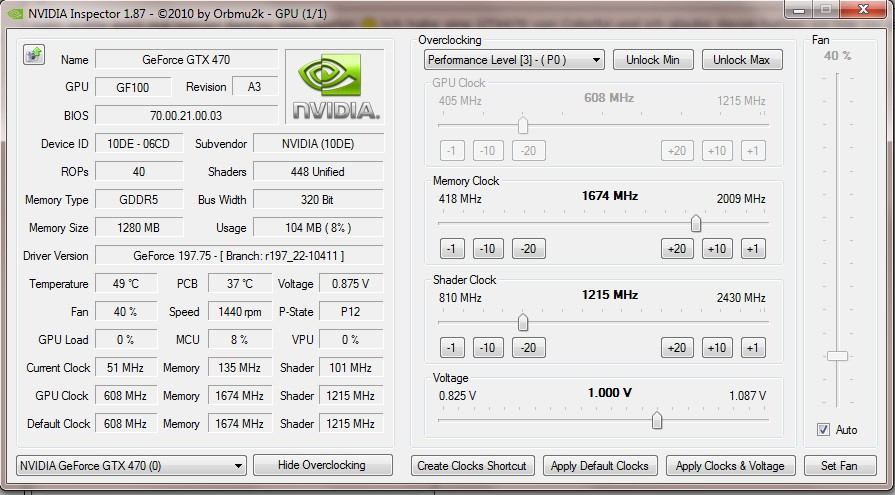Click the BIOS field 70.00.21.00.03
The height and width of the screenshot is (495, 895).
[x=186, y=115]
